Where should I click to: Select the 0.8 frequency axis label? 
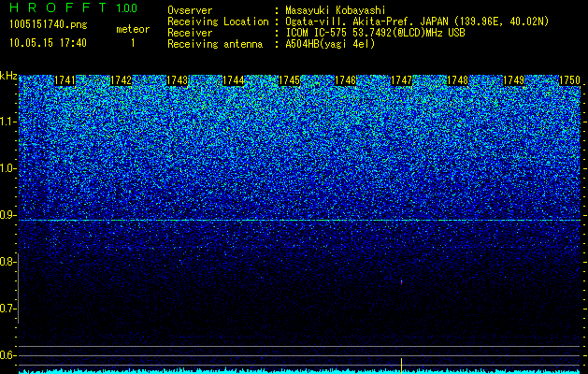coord(7,262)
